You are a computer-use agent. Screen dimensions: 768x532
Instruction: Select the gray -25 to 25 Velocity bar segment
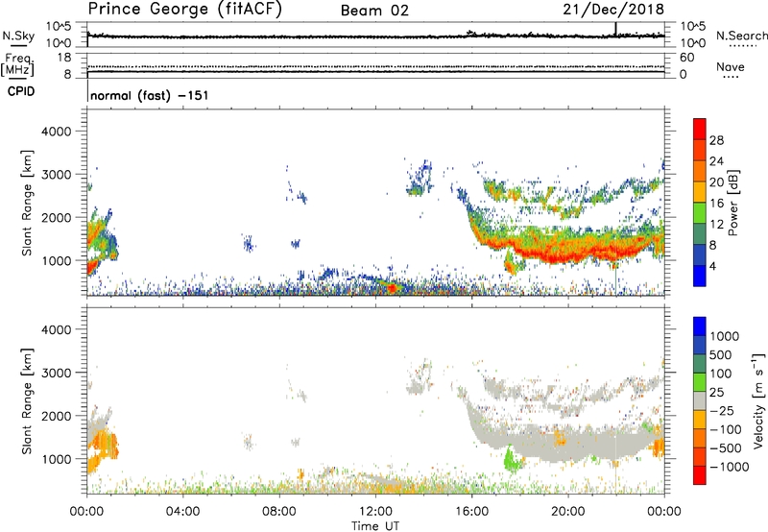pyautogui.click(x=700, y=400)
